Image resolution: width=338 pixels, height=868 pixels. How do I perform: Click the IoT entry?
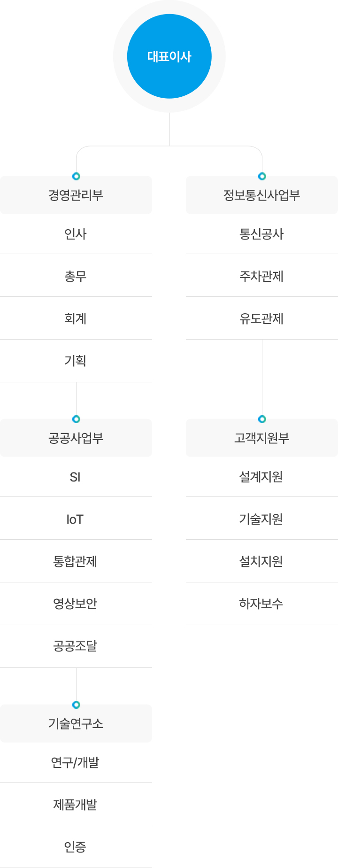(76, 519)
